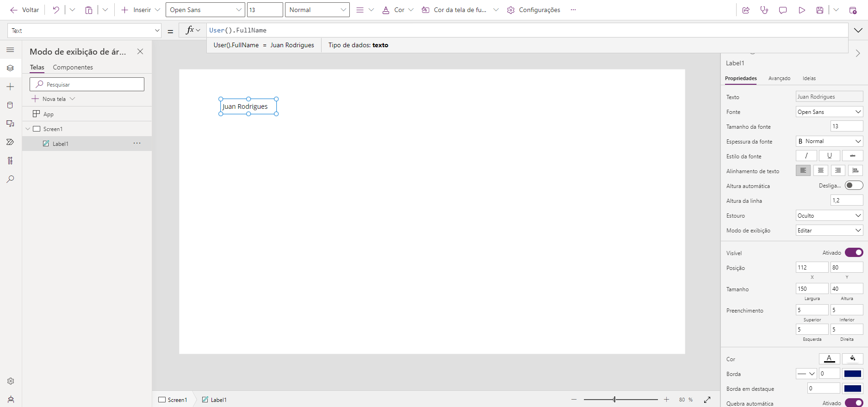Collapse the Screen1 tree node
Viewport: 868px width, 407px height.
(28, 129)
